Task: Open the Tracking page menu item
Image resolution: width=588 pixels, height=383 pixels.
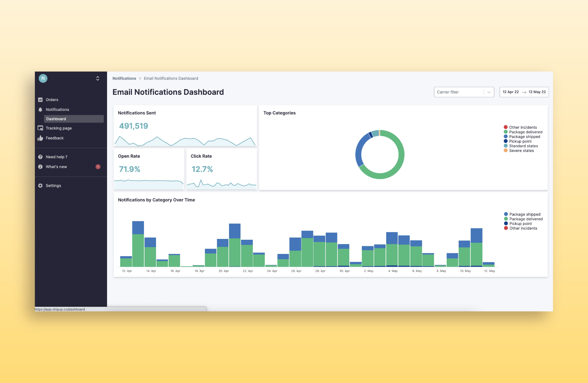Action: pyautogui.click(x=59, y=128)
